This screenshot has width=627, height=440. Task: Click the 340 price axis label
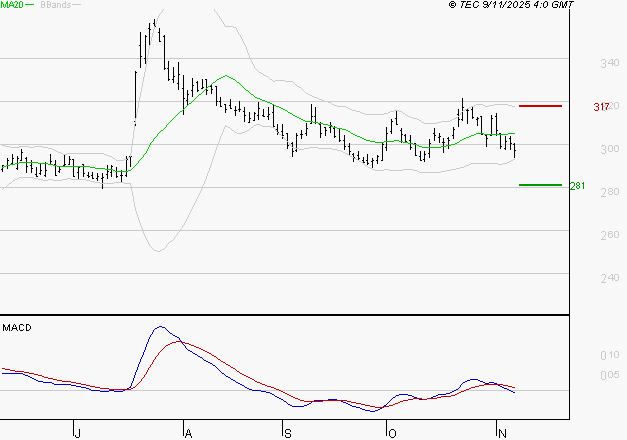point(610,63)
